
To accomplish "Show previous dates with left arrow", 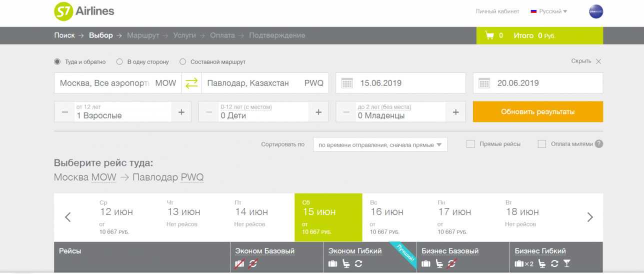I will pos(68,217).
